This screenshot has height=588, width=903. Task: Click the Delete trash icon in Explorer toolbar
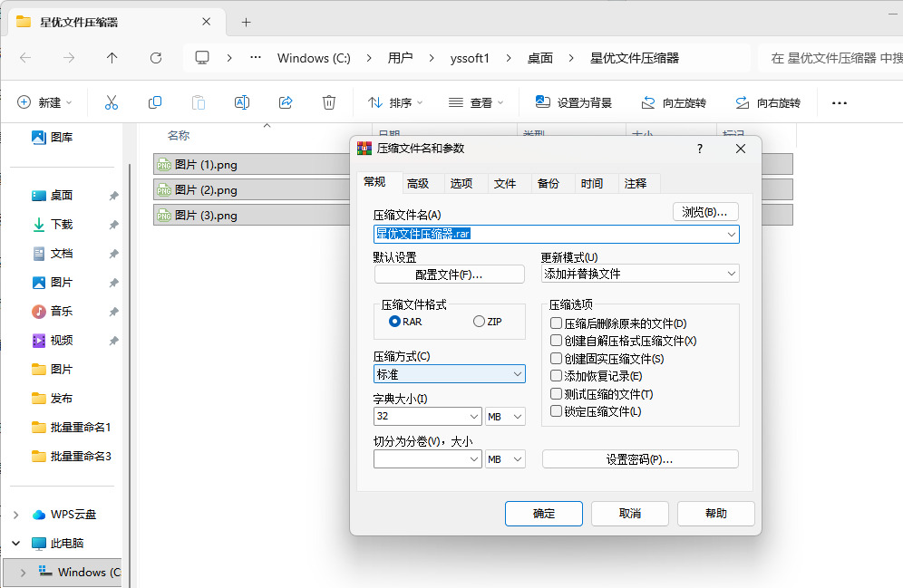pyautogui.click(x=329, y=102)
